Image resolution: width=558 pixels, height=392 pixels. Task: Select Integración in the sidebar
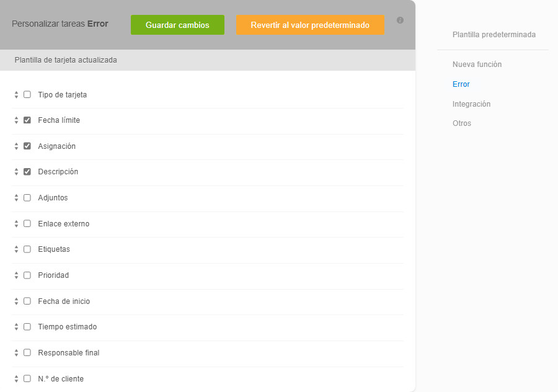(x=471, y=104)
